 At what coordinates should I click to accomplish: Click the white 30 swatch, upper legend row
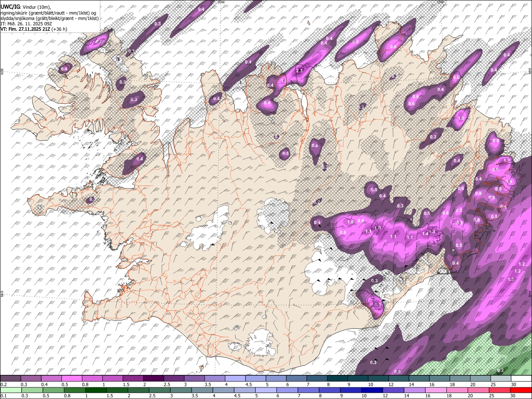521,379
